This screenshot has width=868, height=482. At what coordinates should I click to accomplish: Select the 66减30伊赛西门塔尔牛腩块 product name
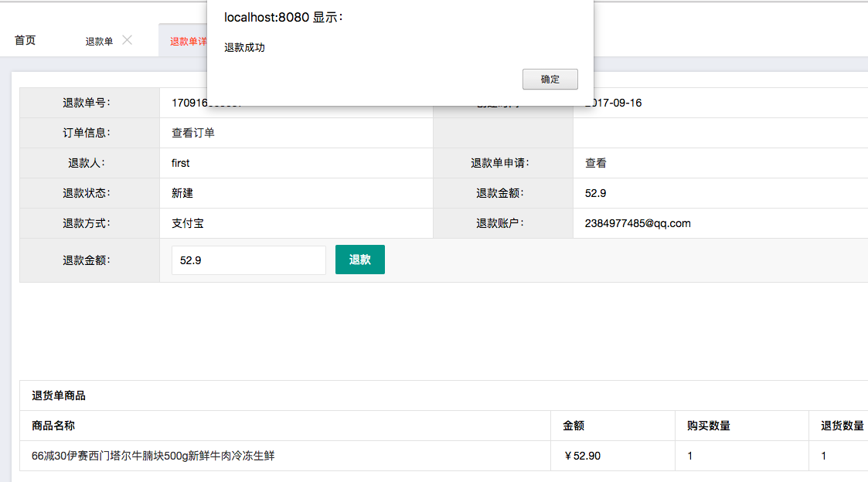[153, 456]
